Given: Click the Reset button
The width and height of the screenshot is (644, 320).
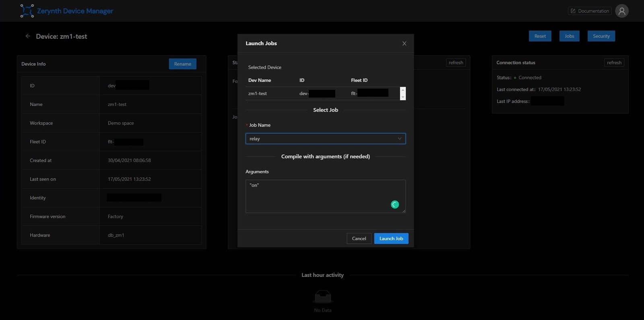Looking at the screenshot, I should (540, 36).
